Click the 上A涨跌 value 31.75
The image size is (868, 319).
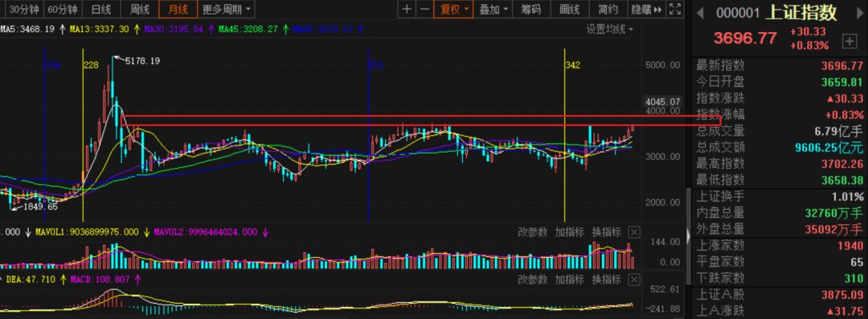(845, 311)
